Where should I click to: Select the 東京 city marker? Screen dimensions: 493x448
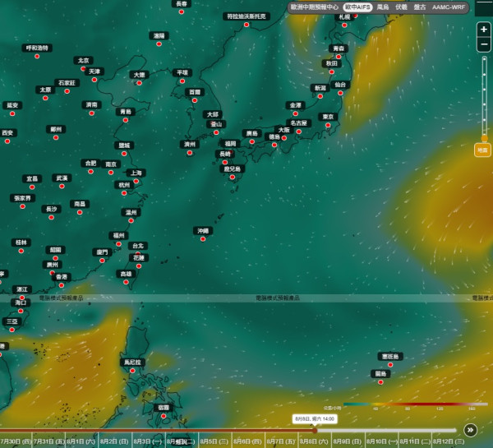pyautogui.click(x=328, y=125)
